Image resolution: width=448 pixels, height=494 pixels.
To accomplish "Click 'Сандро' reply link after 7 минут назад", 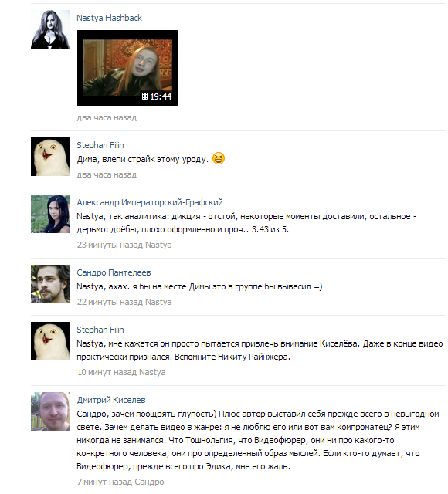I will (149, 482).
